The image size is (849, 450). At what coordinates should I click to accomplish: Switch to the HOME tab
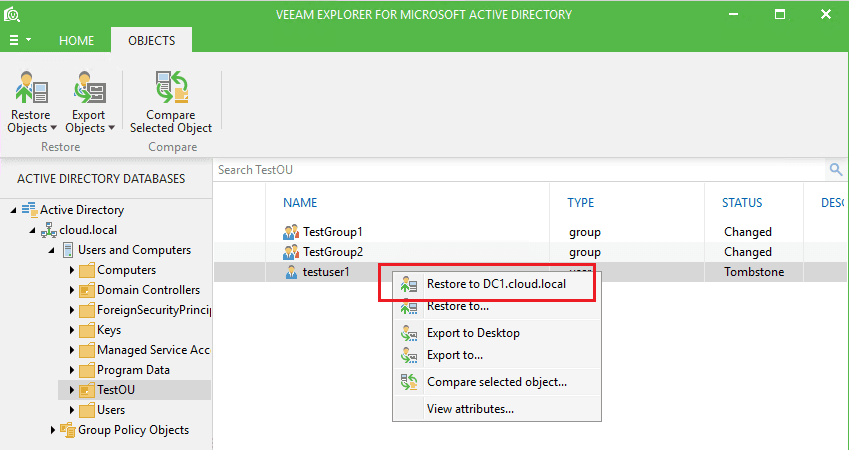tap(77, 41)
